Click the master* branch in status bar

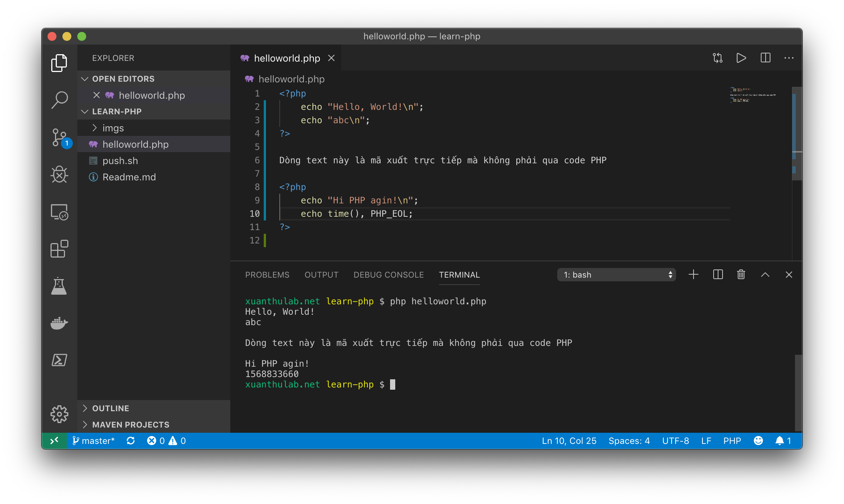click(94, 441)
